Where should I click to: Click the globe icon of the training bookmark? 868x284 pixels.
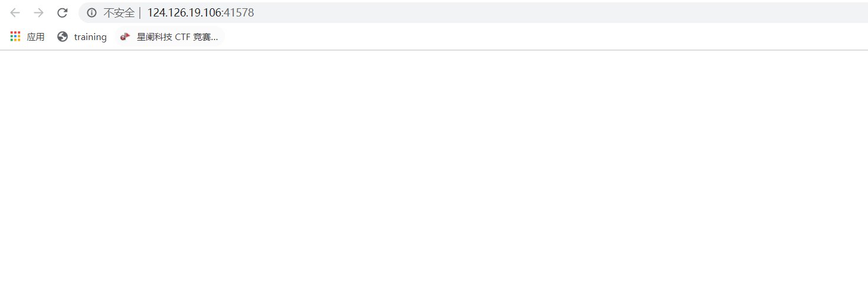[x=63, y=37]
